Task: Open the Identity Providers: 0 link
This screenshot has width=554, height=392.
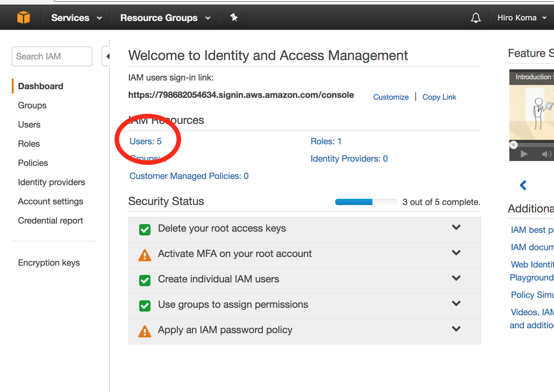Action: click(349, 159)
